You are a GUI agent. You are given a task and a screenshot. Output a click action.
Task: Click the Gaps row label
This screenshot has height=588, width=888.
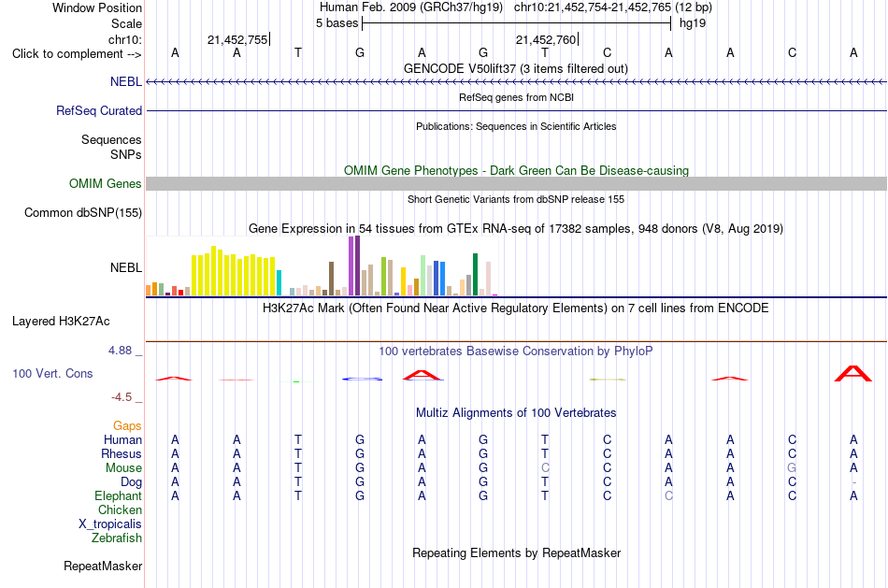click(127, 425)
